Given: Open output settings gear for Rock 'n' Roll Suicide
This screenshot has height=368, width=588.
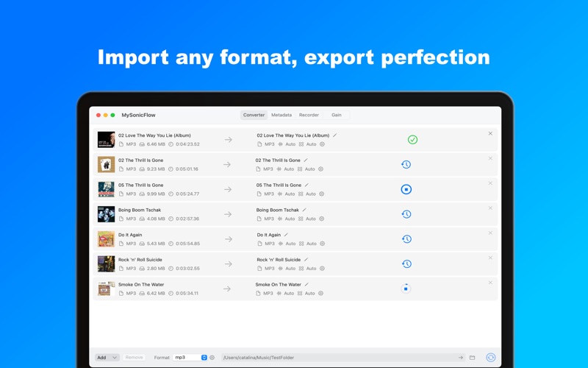Looking at the screenshot, I should click(322, 269).
